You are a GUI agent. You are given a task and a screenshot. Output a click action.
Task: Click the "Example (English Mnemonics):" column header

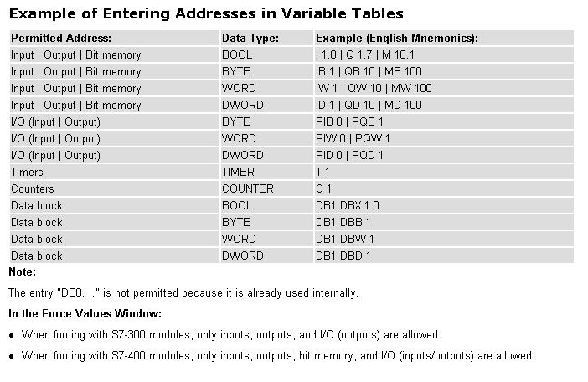point(396,38)
